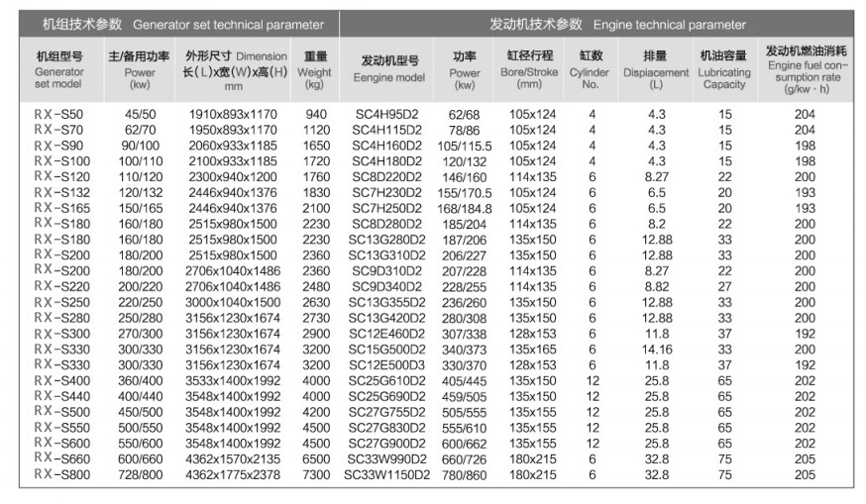This screenshot has height=504, width=866.
Task: Click the RX-S100 model cell
Action: coord(61,161)
